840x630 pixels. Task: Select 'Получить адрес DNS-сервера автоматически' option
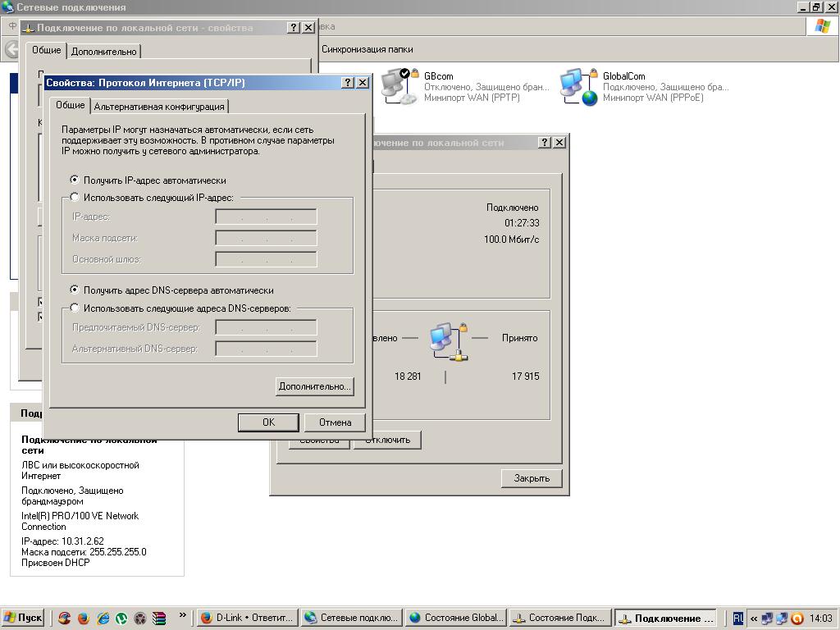click(75, 290)
